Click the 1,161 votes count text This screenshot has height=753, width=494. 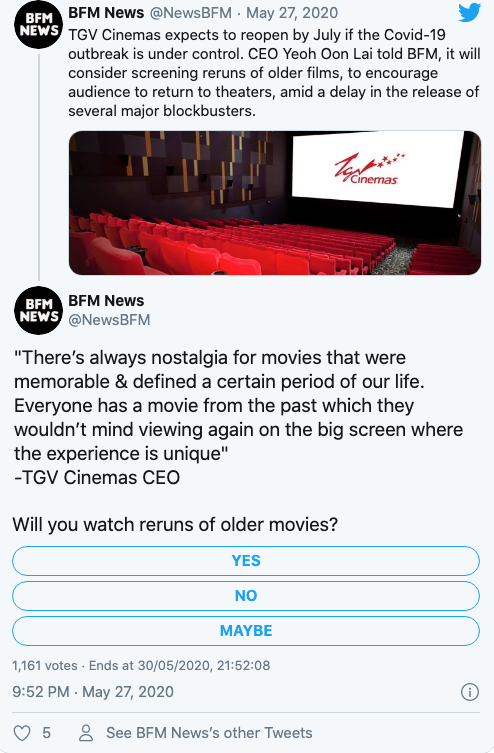coord(45,666)
